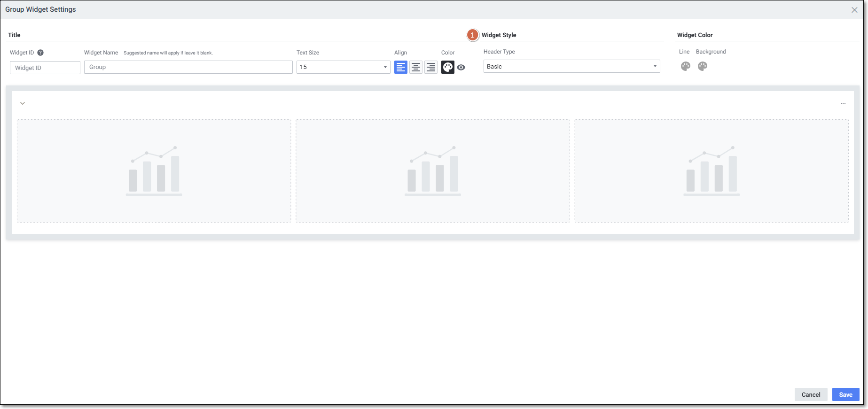Collapse the group preview chevron
The width and height of the screenshot is (868, 409).
tap(23, 103)
